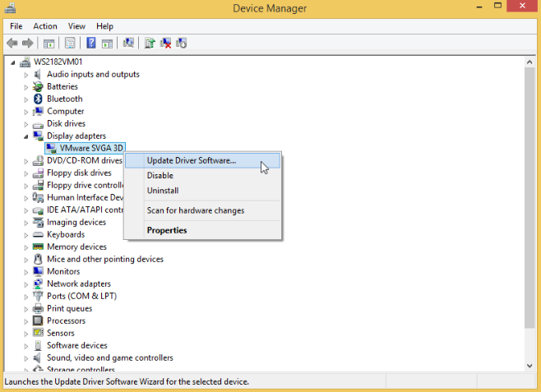Open the View menu in menu bar

[76, 26]
